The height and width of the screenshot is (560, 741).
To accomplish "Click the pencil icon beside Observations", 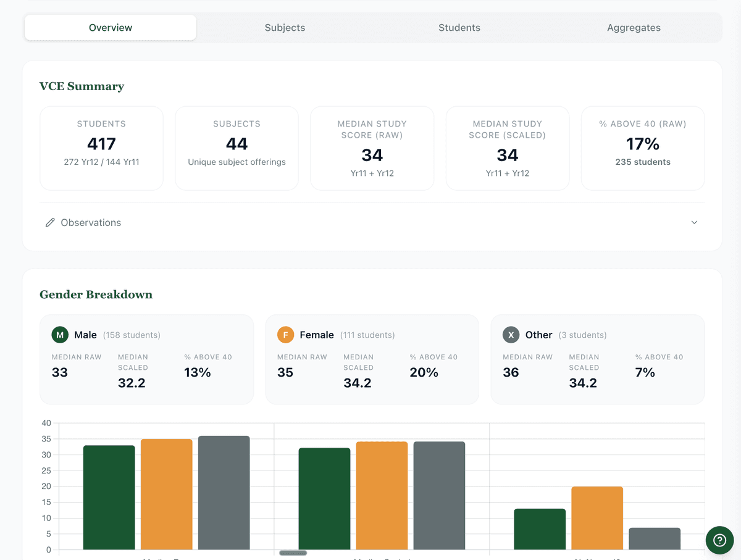I will pyautogui.click(x=50, y=222).
